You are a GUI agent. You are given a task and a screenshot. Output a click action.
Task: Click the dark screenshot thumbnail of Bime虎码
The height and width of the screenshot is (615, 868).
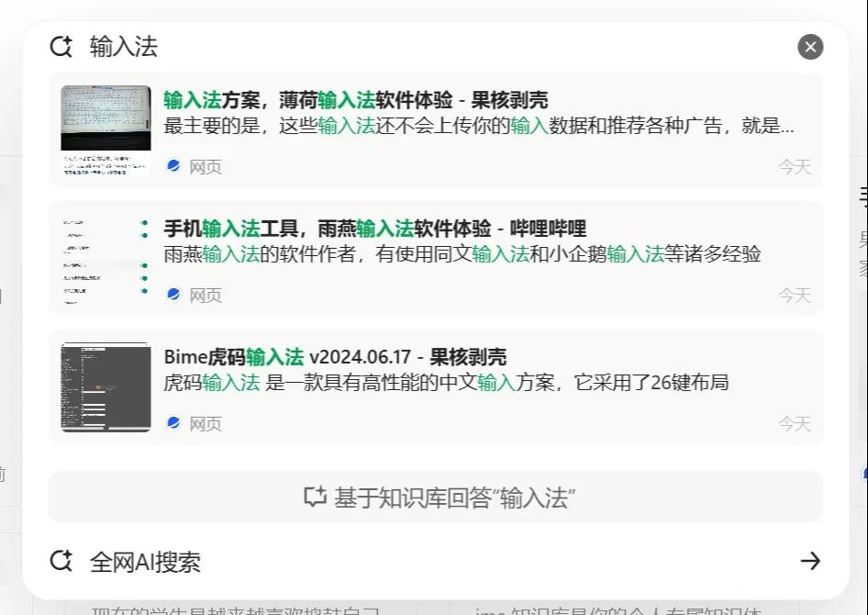(106, 386)
